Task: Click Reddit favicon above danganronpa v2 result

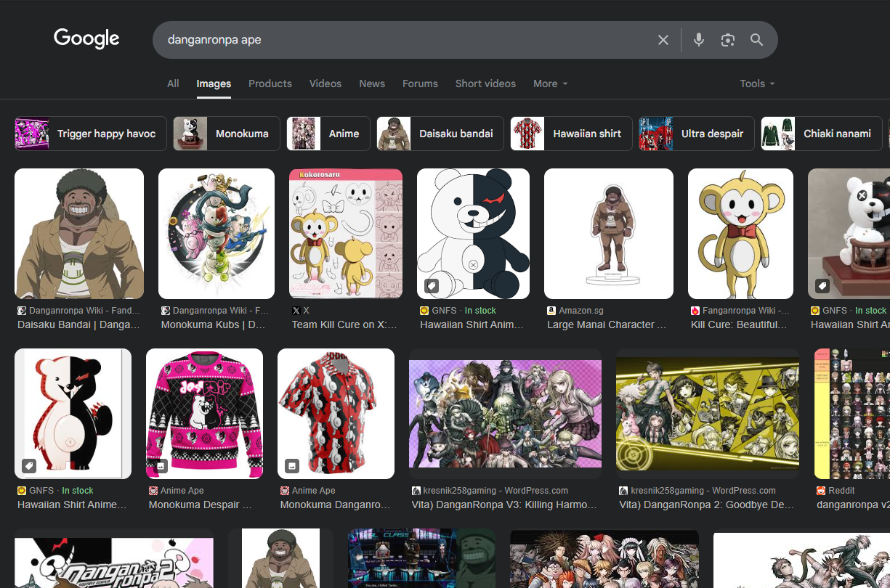Action: tap(821, 491)
